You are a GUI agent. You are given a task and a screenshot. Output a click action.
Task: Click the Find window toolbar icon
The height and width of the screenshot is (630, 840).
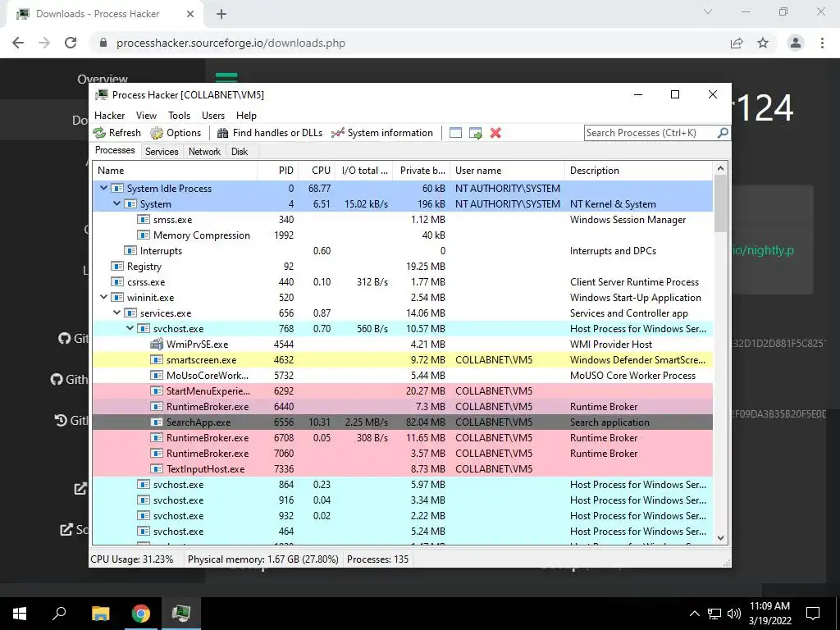pyautogui.click(x=455, y=133)
